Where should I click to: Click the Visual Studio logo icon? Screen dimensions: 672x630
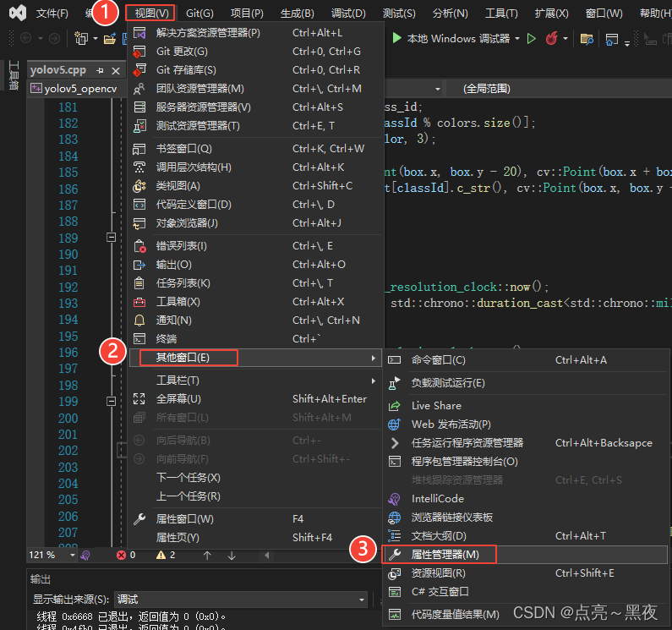(x=18, y=13)
